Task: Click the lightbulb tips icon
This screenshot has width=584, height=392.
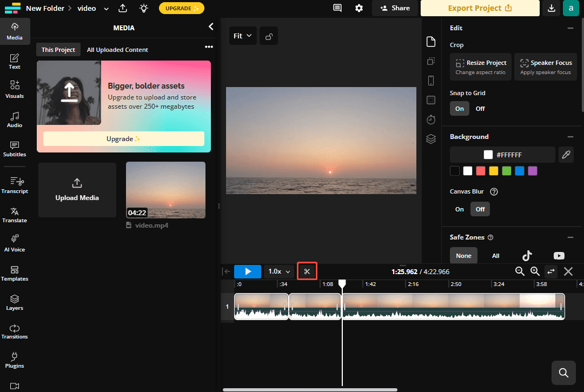Action: (144, 8)
